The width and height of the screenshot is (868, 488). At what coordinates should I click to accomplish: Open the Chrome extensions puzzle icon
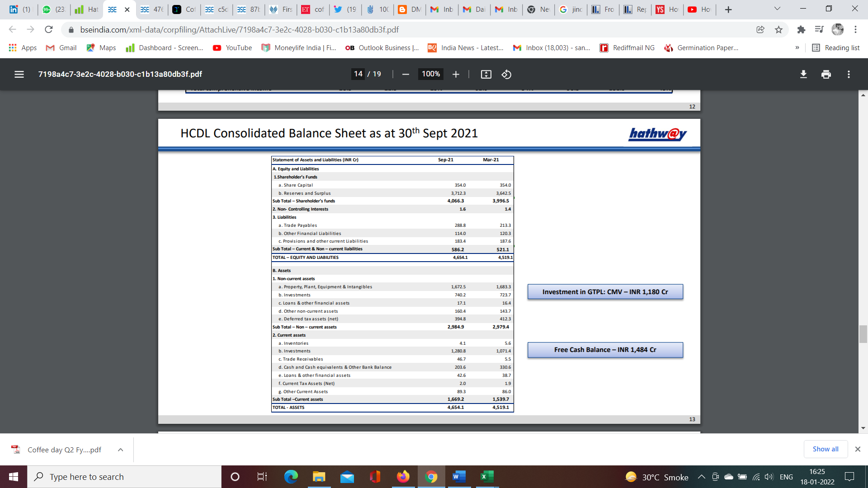tap(801, 29)
